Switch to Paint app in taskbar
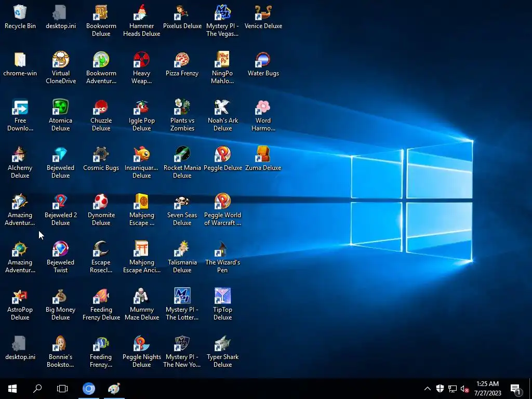Viewport: 532px width, 399px height. pos(114,389)
